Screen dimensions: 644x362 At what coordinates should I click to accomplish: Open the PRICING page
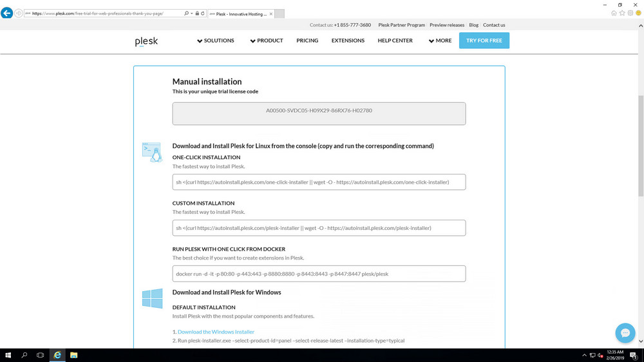click(307, 41)
